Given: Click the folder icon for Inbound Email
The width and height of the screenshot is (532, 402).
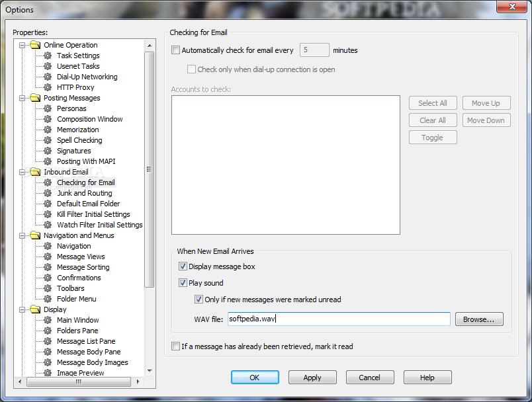Looking at the screenshot, I should tap(35, 172).
